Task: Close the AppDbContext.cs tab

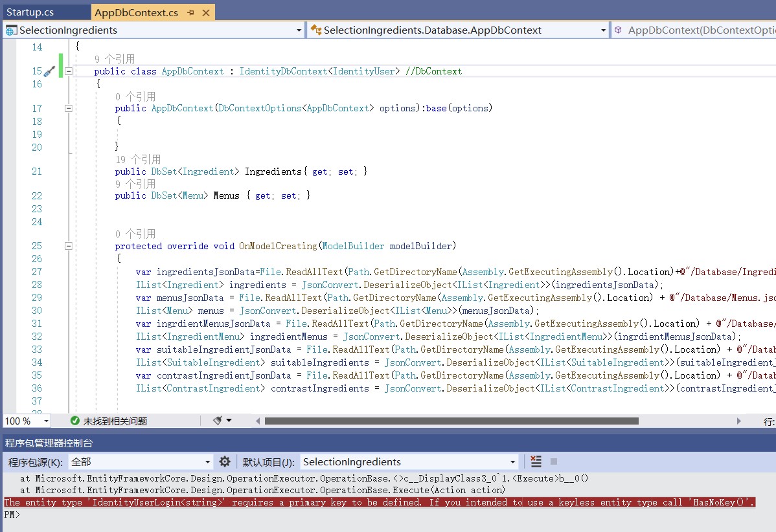Action: click(207, 13)
